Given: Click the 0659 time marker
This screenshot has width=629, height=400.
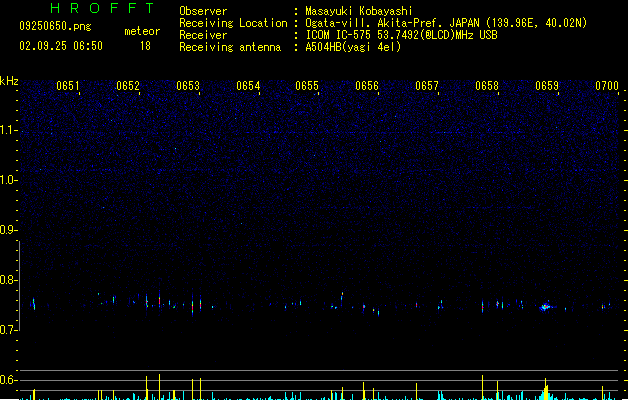Looking at the screenshot, I should [547, 86].
